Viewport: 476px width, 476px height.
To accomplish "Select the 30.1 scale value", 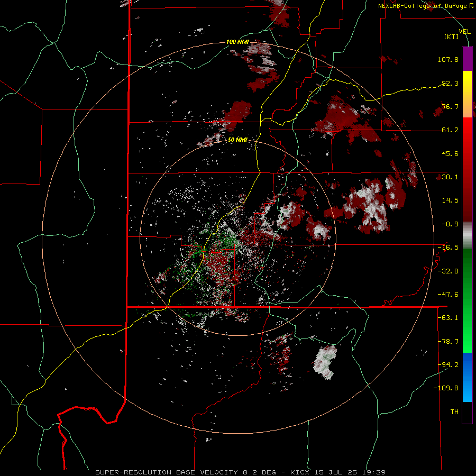I will pos(450,177).
